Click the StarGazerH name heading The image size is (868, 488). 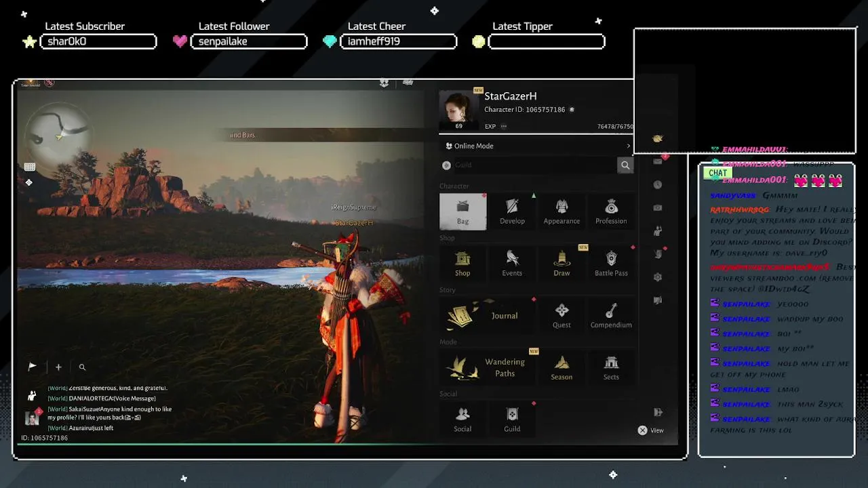pos(511,96)
